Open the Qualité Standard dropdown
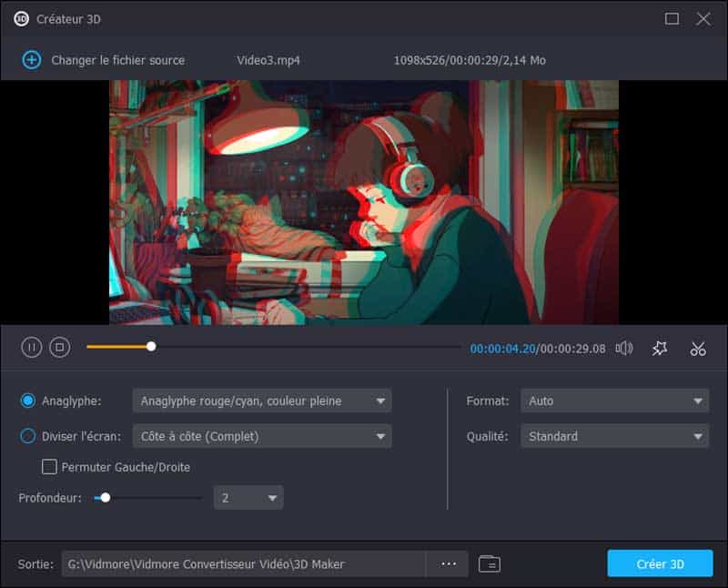The height and width of the screenshot is (588, 728). pos(614,436)
